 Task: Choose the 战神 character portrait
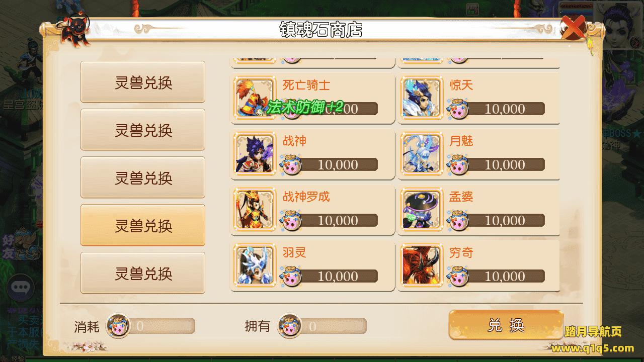pyautogui.click(x=255, y=154)
